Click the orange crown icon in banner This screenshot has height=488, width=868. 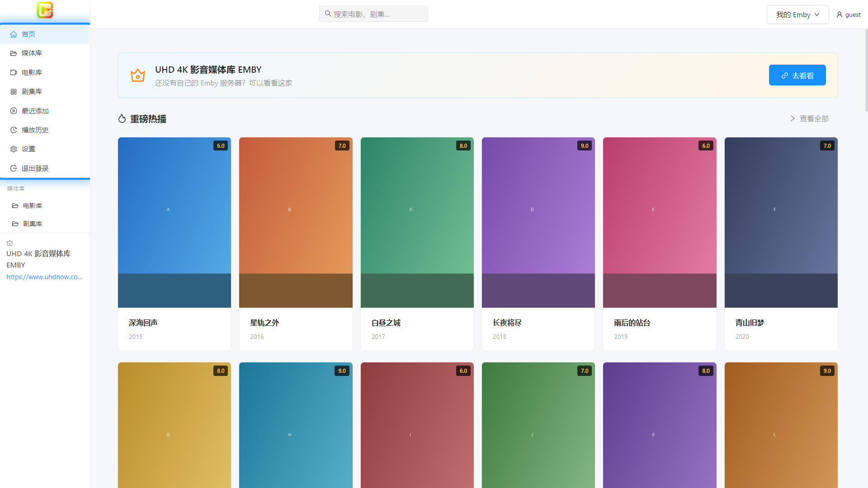[138, 75]
